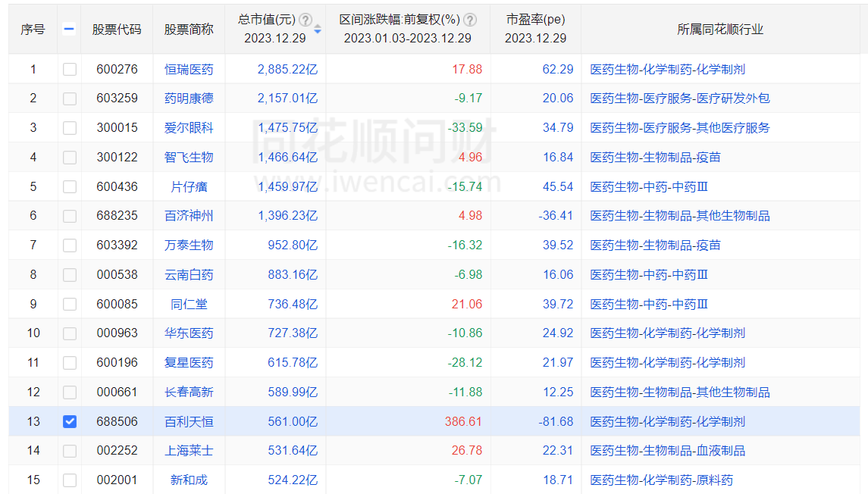868x494 pixels.
Task: Check the box for 百济神州 row
Action: pos(70,216)
